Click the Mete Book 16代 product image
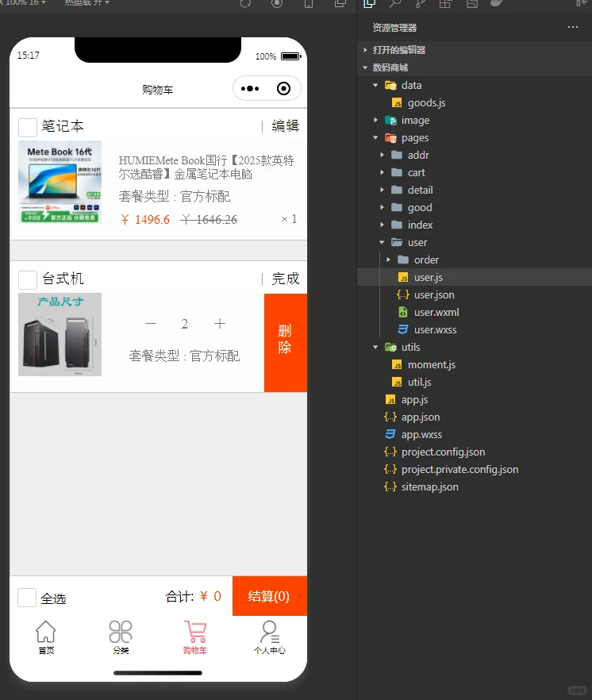Screen dimensions: 592x700 (60, 183)
